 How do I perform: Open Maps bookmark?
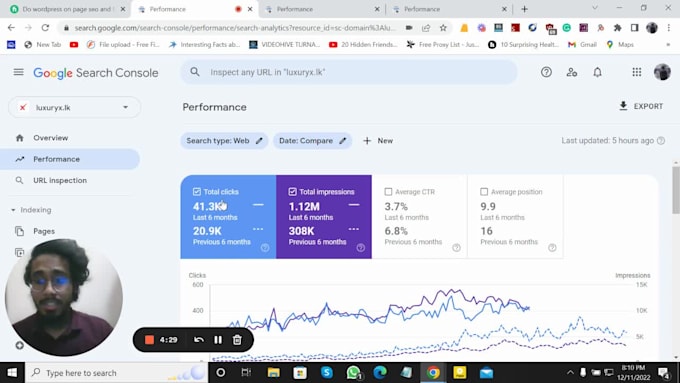coord(620,44)
